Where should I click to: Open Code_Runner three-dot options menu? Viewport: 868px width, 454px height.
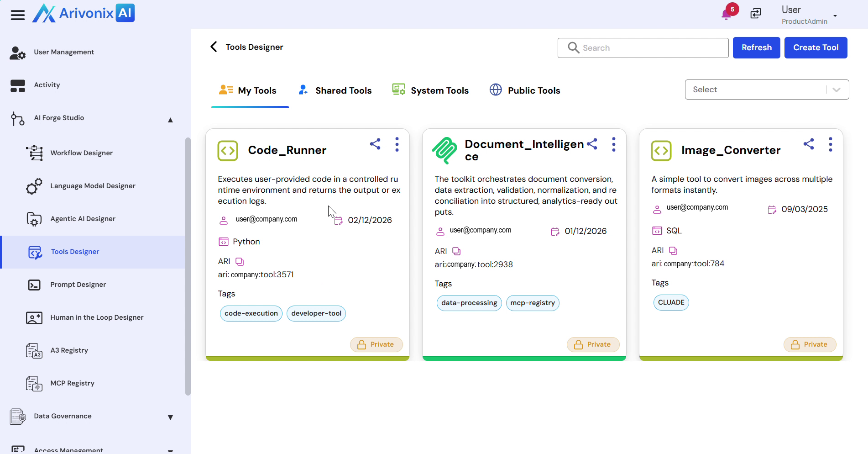397,144
